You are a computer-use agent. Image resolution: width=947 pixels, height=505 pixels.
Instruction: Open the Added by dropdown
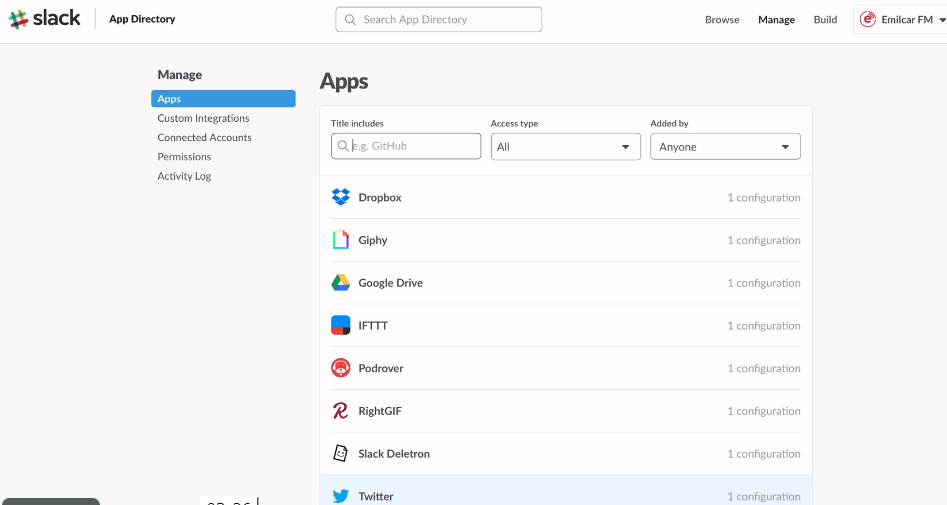725,147
